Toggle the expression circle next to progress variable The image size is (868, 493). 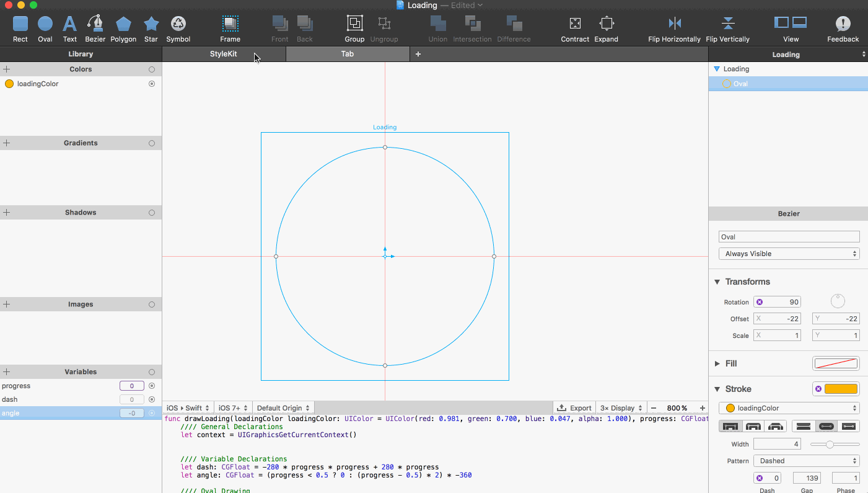pyautogui.click(x=152, y=386)
